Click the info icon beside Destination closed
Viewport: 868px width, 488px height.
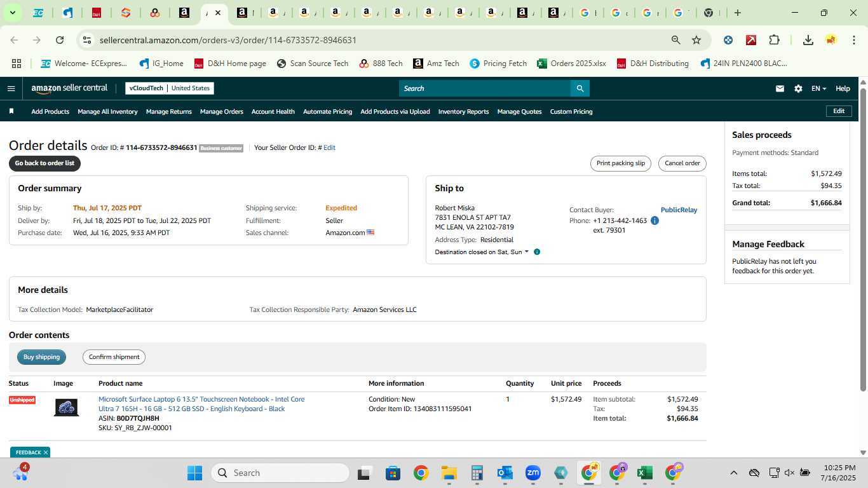click(x=537, y=252)
